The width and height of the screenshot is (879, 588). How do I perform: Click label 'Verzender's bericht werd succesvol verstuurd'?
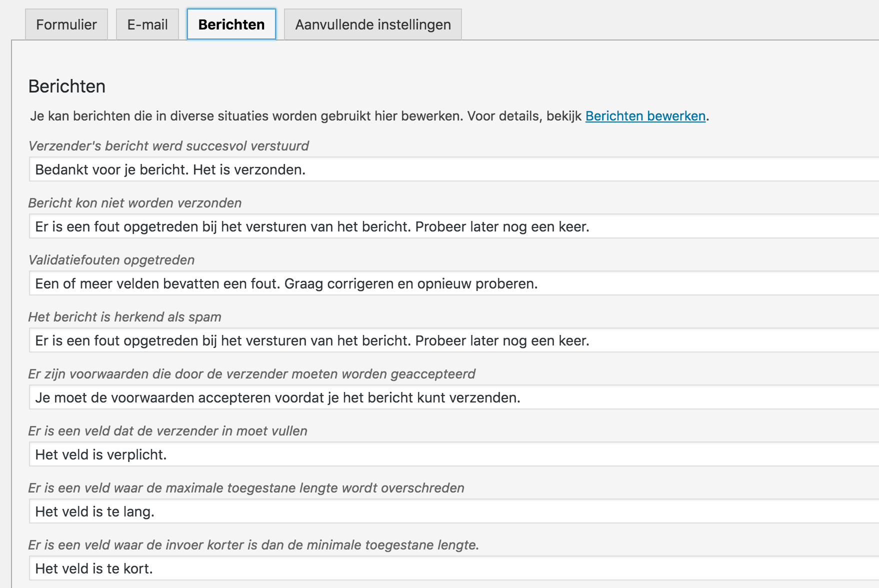168,146
